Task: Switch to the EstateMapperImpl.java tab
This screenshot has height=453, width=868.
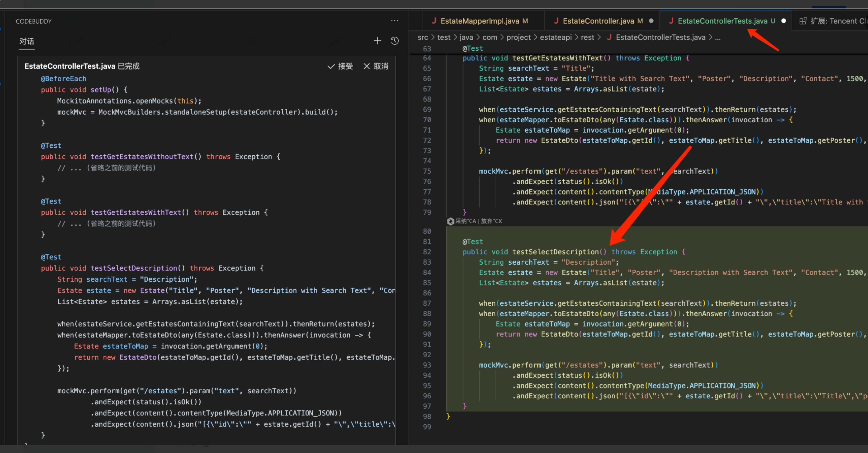Action: point(479,21)
